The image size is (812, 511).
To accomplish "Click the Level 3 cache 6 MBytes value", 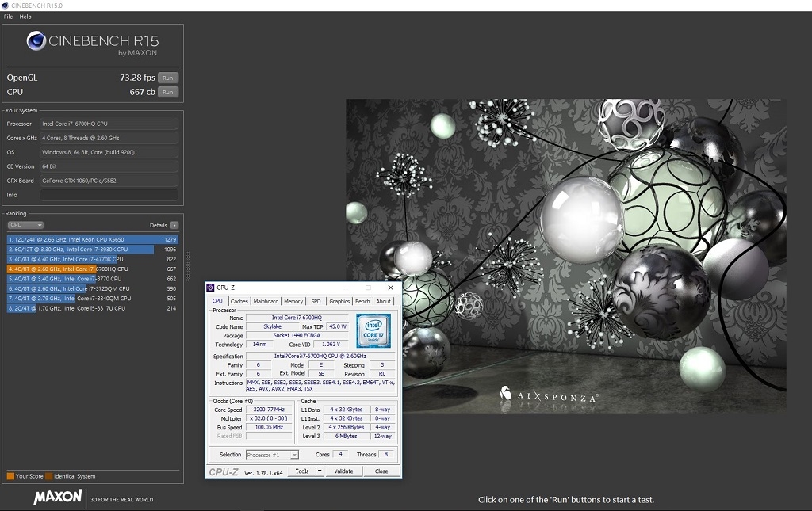I will pyautogui.click(x=347, y=436).
